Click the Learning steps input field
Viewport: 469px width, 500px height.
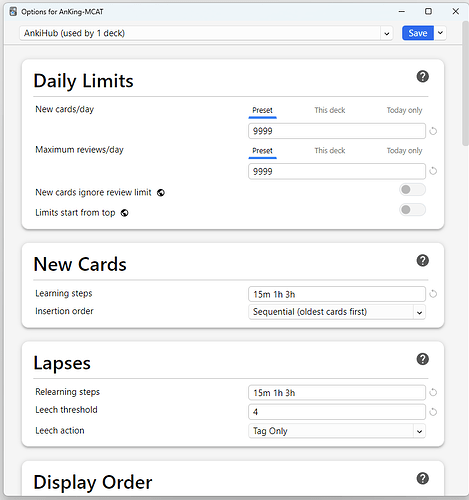[337, 294]
